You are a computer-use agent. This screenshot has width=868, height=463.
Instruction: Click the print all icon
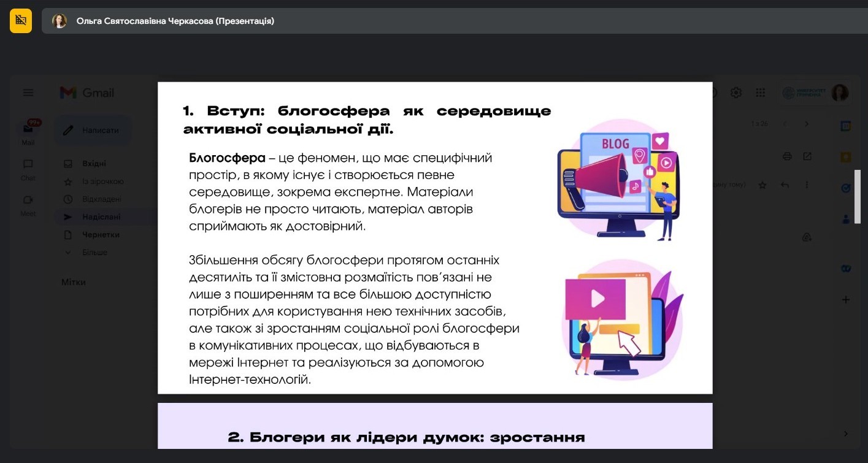click(x=787, y=156)
